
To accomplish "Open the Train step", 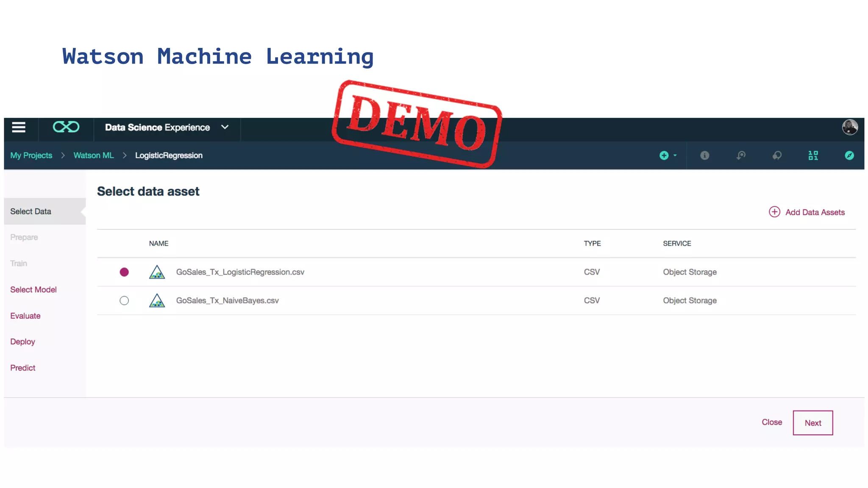I will [x=19, y=263].
